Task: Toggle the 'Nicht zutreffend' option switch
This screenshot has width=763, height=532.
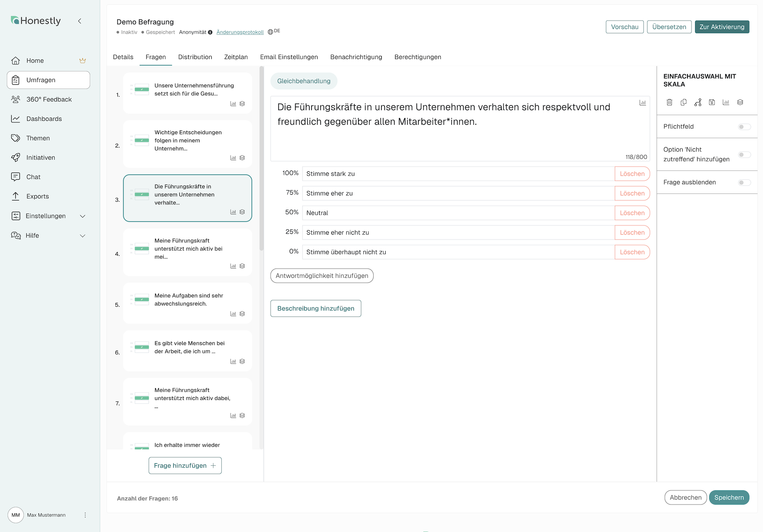Action: pyautogui.click(x=744, y=155)
